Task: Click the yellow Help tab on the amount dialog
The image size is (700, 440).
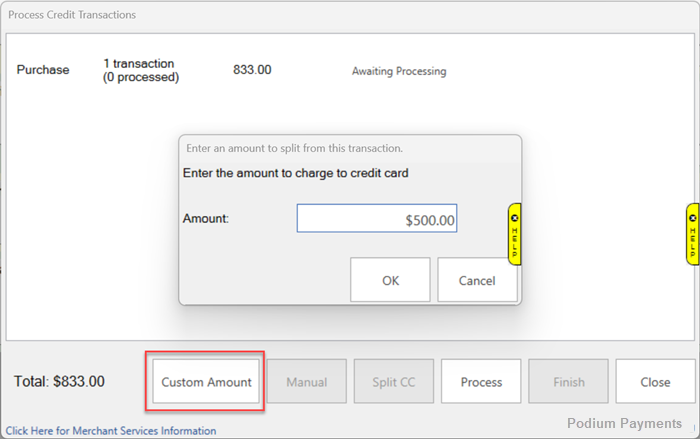Action: [515, 234]
